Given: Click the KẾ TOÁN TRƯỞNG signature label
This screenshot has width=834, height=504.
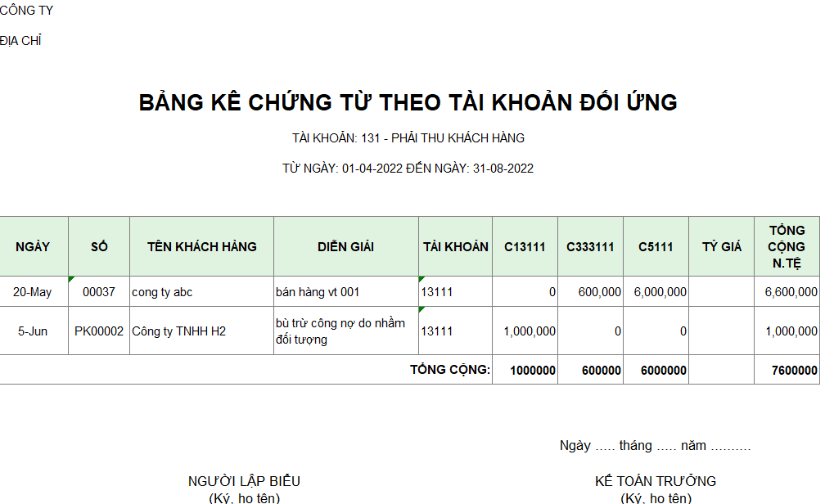Looking at the screenshot, I should tap(656, 481).
